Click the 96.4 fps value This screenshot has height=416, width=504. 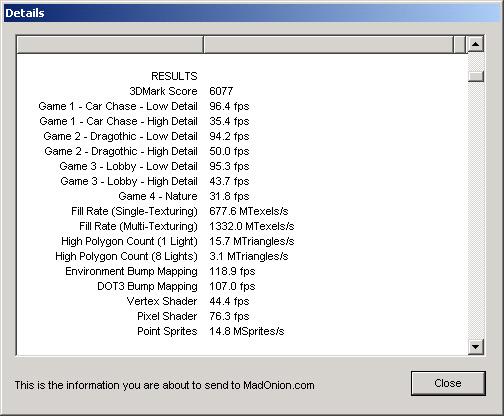229,106
